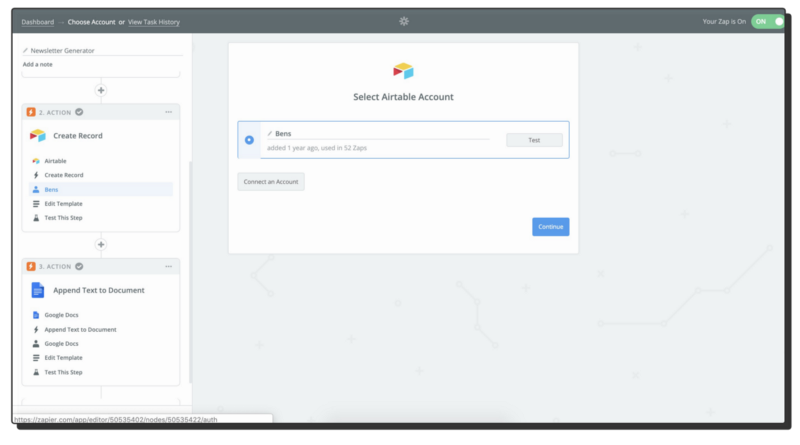This screenshot has width=800, height=445.
Task: Click the loading gear icon in top bar
Action: point(404,21)
